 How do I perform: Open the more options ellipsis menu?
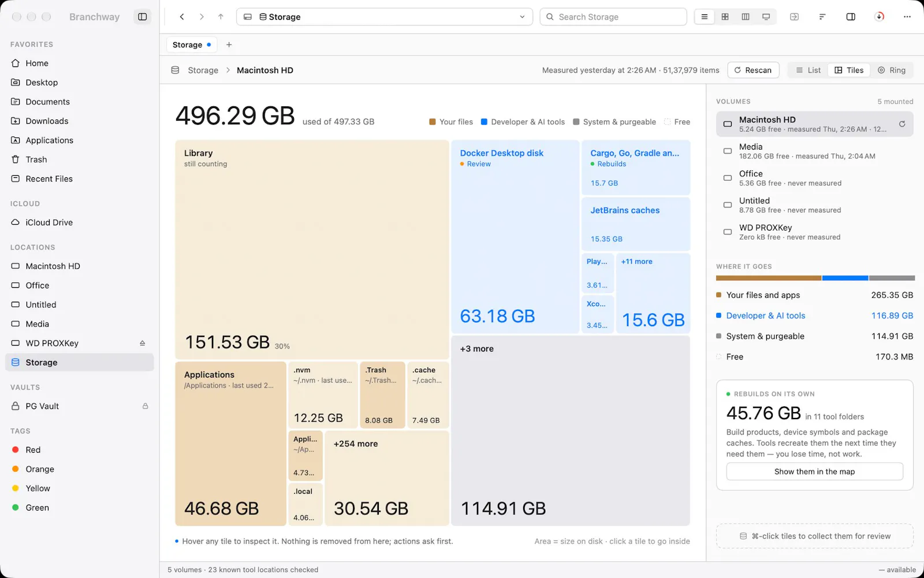[907, 17]
